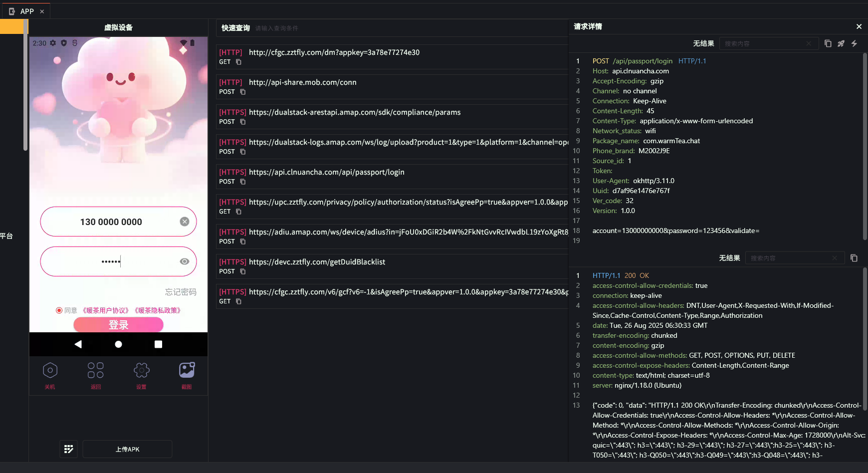Screen dimensions: 868x473
Task: Click the power-off (关机) icon
Action: (50, 371)
